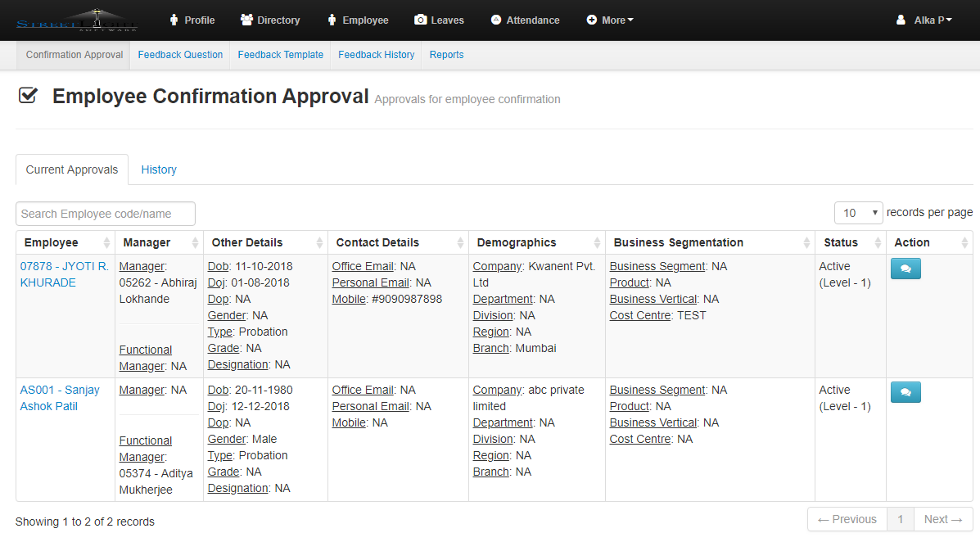
Task: Click the Next pagination button
Action: pos(942,519)
